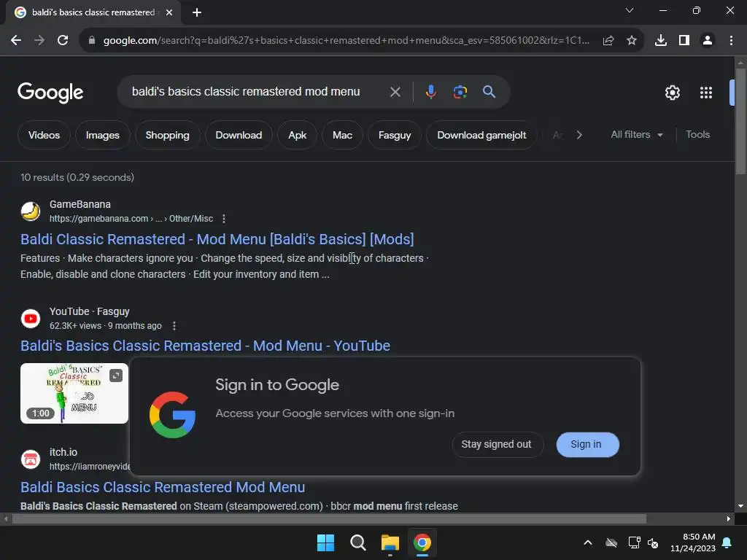Open the Google apps grid
Screen dimensions: 747x560
(706, 93)
